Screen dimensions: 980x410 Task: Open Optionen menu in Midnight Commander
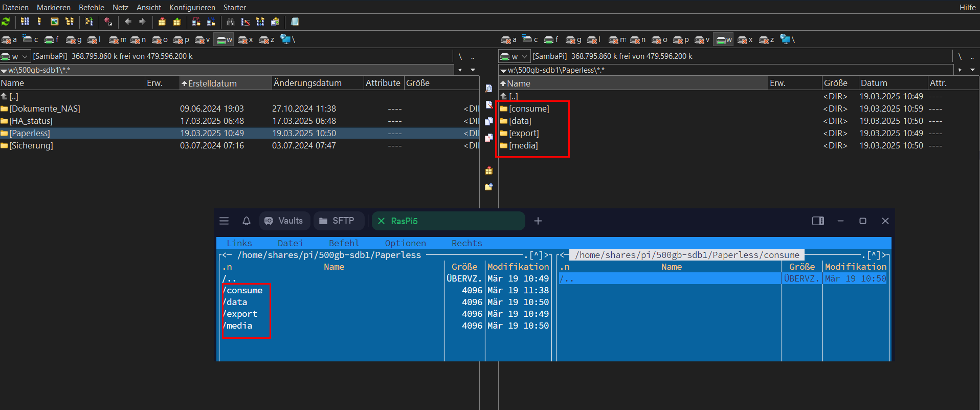click(x=406, y=243)
